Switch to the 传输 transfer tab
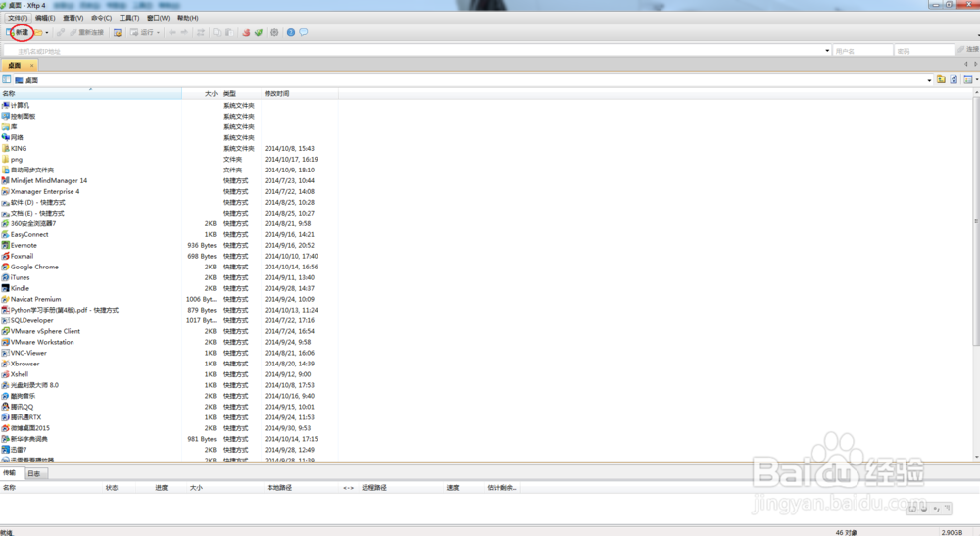This screenshot has width=980, height=536. (10, 473)
